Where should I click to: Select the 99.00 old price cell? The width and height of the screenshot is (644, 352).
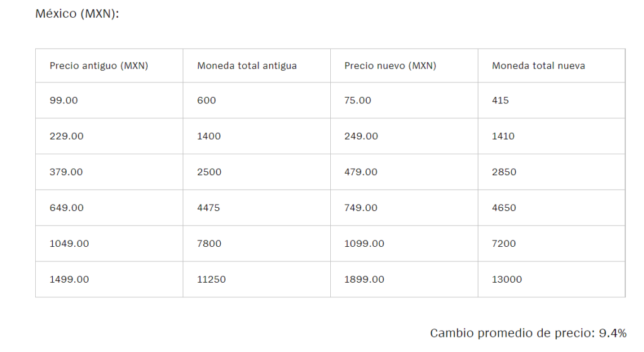pos(64,100)
